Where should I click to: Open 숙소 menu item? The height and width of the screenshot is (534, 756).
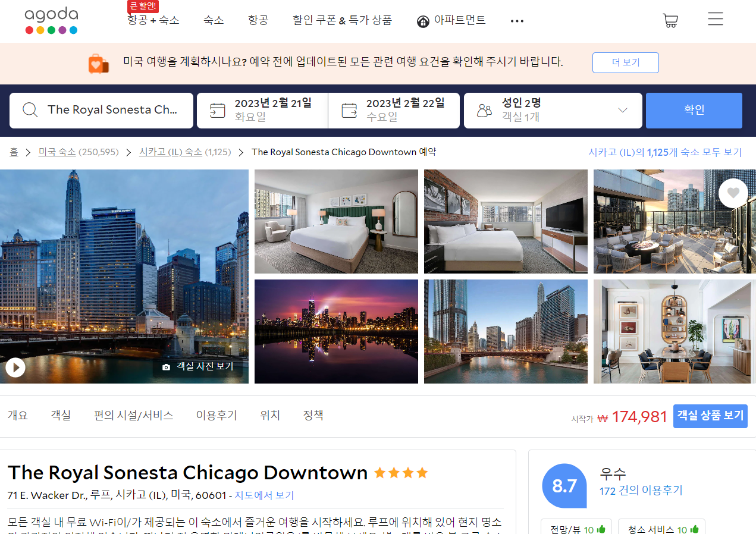click(x=214, y=20)
